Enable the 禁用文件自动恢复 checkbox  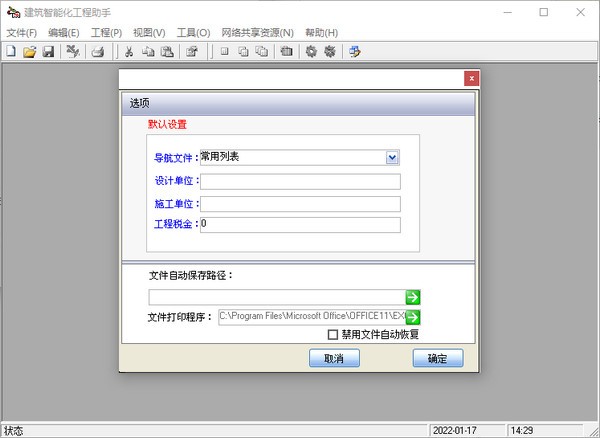pyautogui.click(x=333, y=334)
